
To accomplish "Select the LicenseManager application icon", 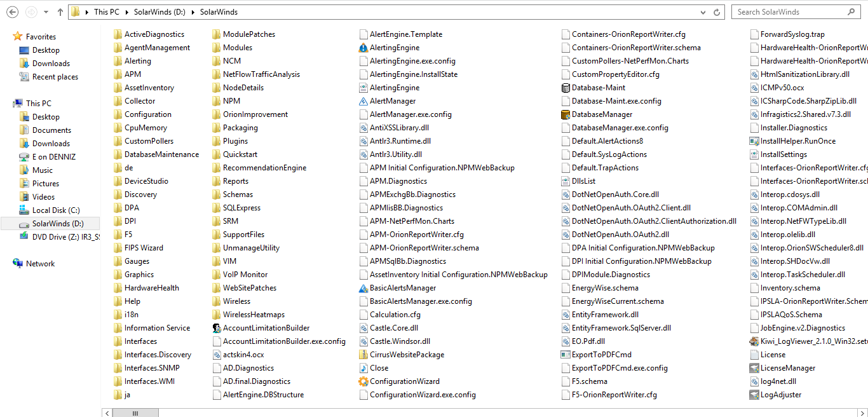I will 754,368.
